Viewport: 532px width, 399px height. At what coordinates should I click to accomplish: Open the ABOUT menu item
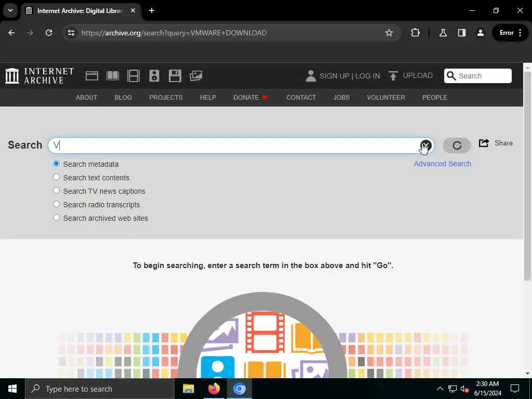(87, 97)
